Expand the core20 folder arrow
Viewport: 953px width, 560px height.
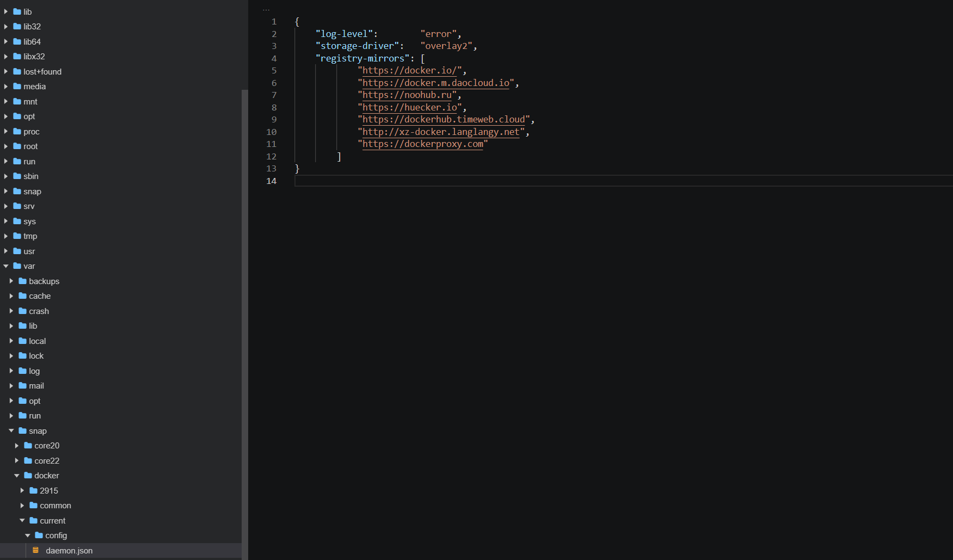pyautogui.click(x=17, y=446)
